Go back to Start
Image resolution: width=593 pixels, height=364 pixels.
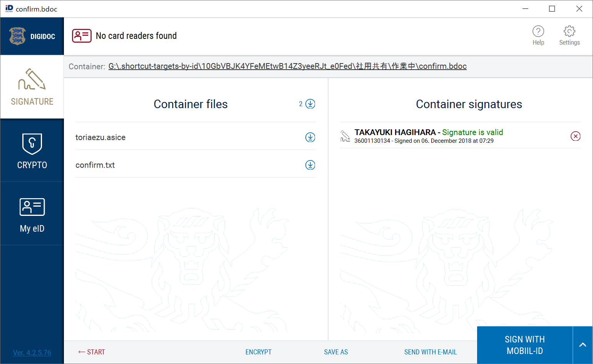(x=92, y=352)
